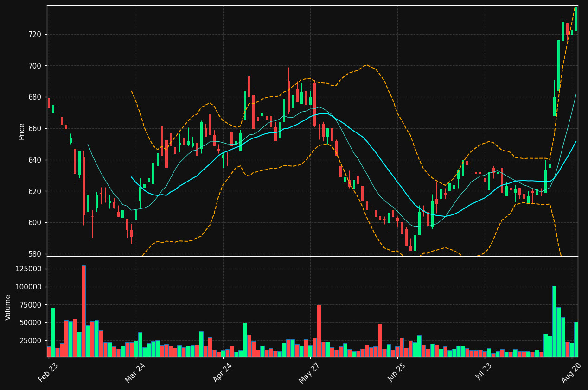
Task: Click the May 27 date label
Action: tap(310, 372)
